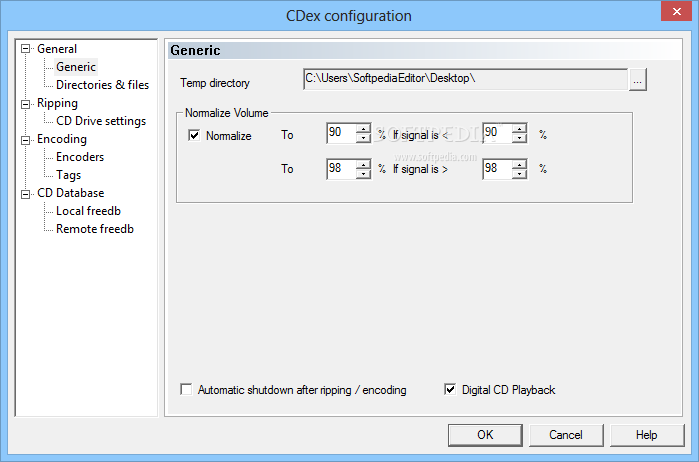Screen dimensions: 699x462
Task: Collapse the Ripping tree node
Action: [25, 104]
